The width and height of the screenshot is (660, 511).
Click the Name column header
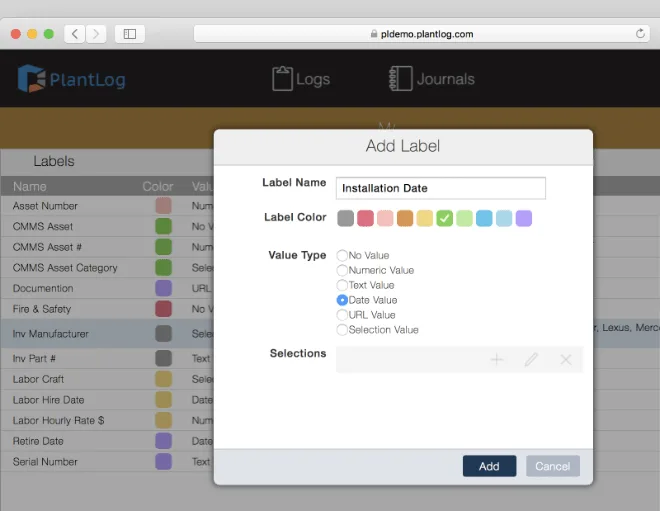(29, 186)
